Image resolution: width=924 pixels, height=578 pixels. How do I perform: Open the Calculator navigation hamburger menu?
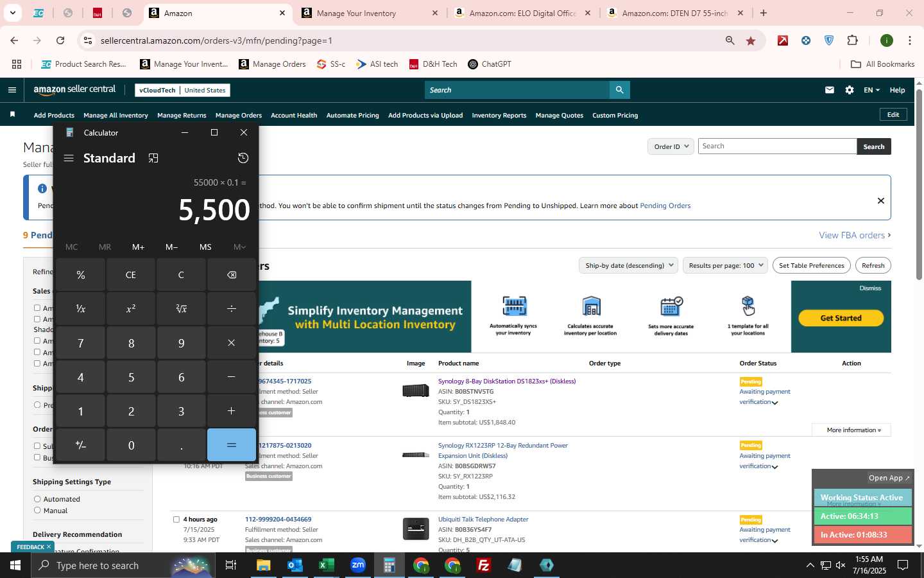click(69, 158)
